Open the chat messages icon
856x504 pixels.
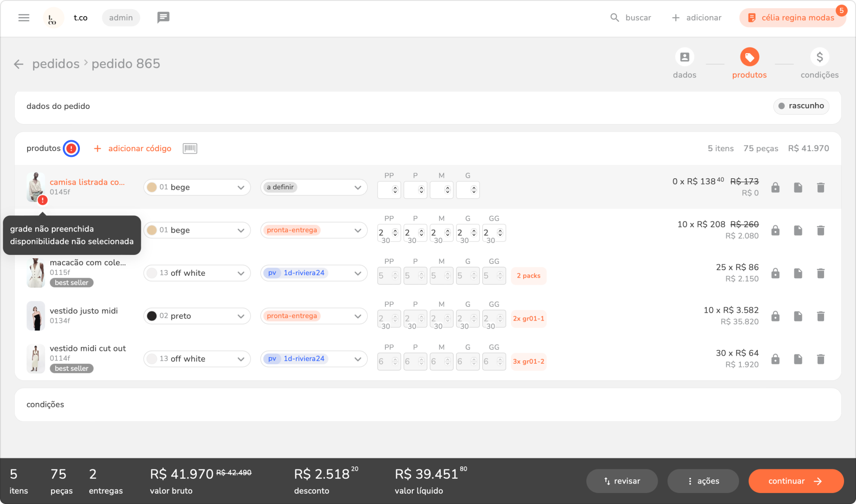[163, 18]
